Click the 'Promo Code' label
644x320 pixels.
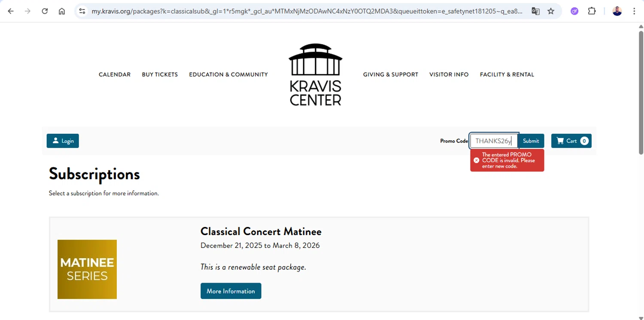click(x=454, y=141)
